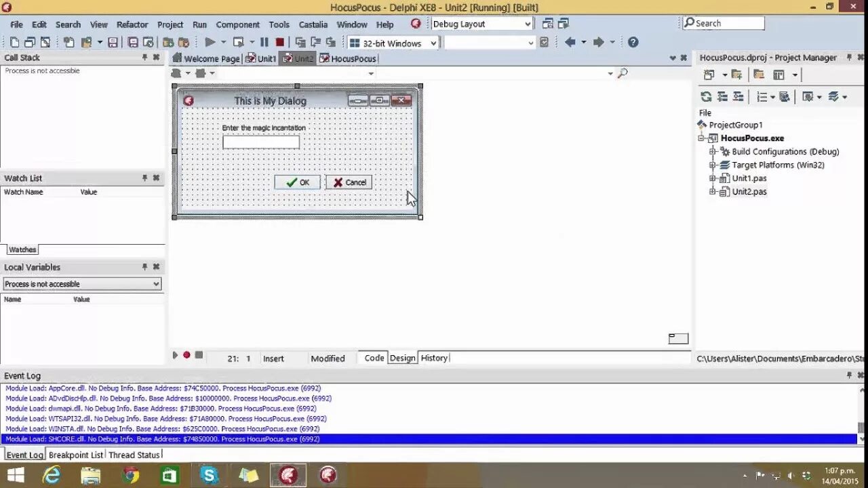Click the Save toolbar icon
The height and width of the screenshot is (488, 868).
click(x=113, y=42)
